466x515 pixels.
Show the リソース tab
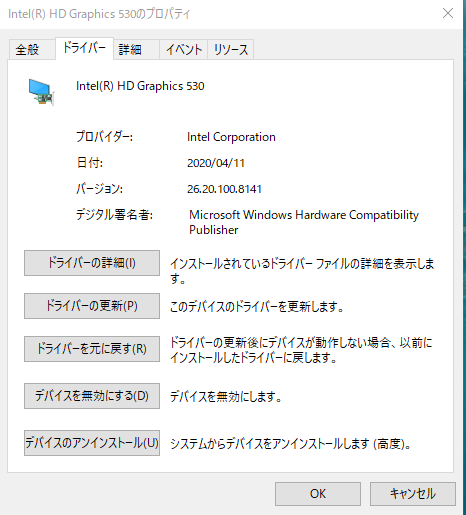231,50
